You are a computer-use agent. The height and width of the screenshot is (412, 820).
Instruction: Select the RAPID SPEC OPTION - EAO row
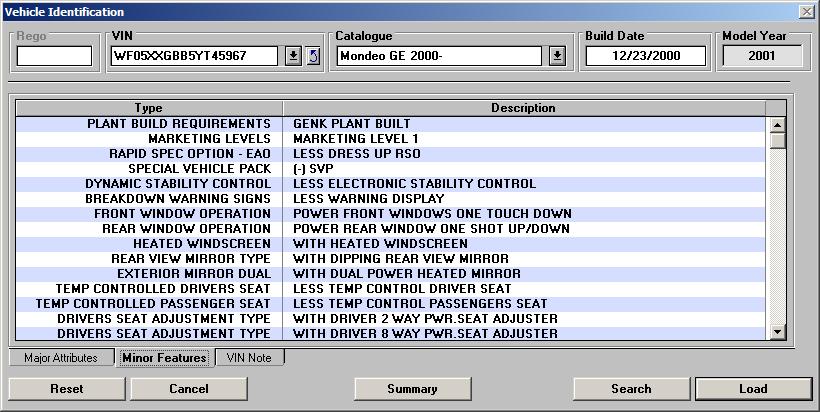(390, 154)
